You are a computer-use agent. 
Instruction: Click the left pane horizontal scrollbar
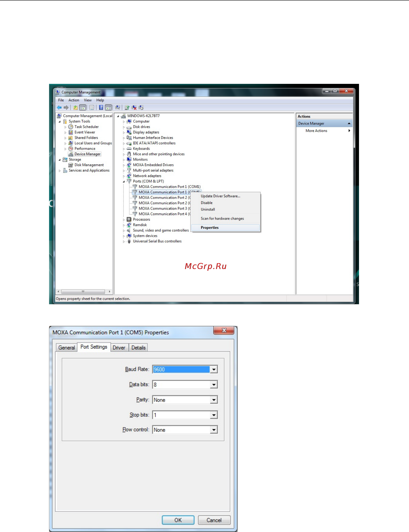tap(83, 292)
